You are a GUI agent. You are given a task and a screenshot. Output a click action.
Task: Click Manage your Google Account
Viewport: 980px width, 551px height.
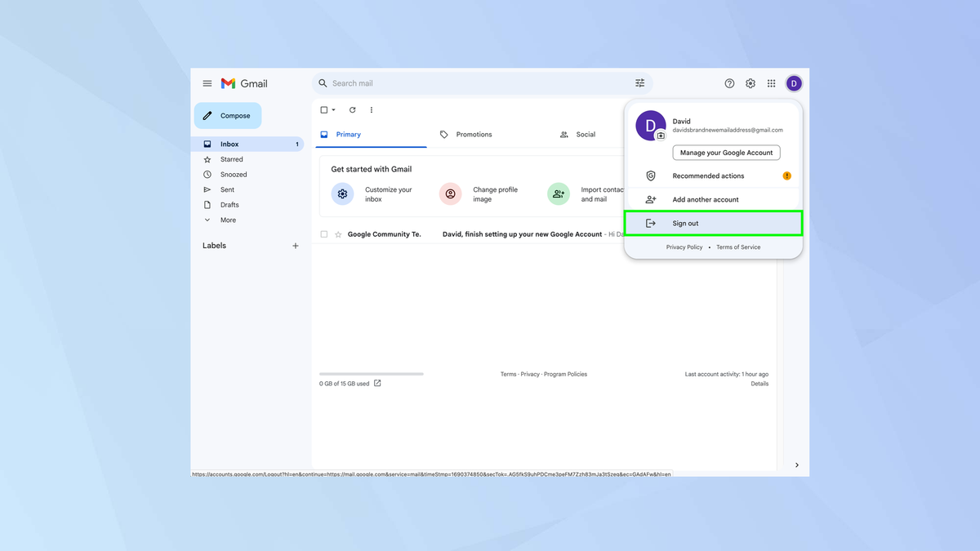pos(726,152)
